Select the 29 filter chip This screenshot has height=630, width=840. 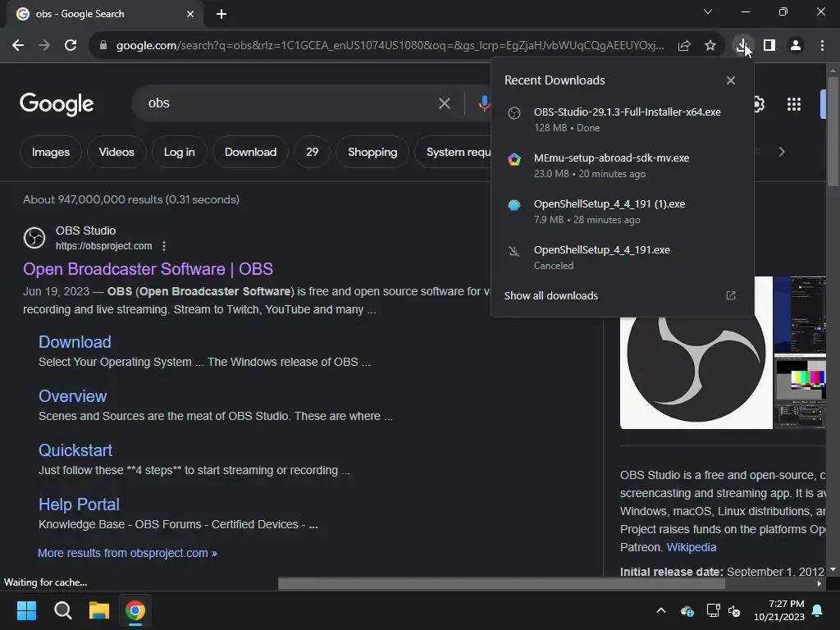click(313, 152)
